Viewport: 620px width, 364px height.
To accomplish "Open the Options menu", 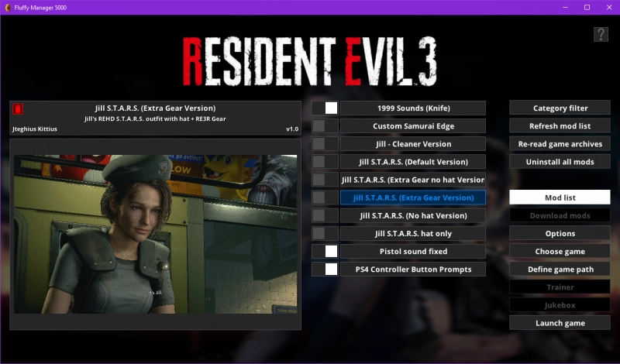I will pos(560,233).
